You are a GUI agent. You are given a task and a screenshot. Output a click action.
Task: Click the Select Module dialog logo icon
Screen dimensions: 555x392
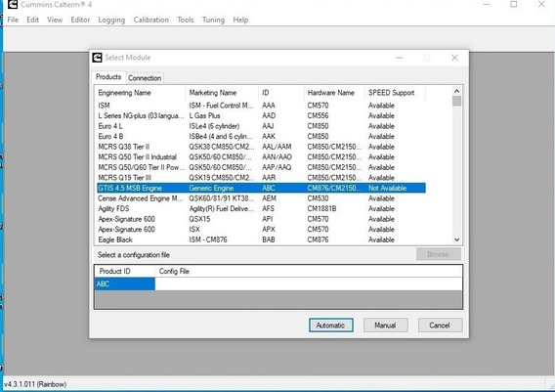coord(97,58)
